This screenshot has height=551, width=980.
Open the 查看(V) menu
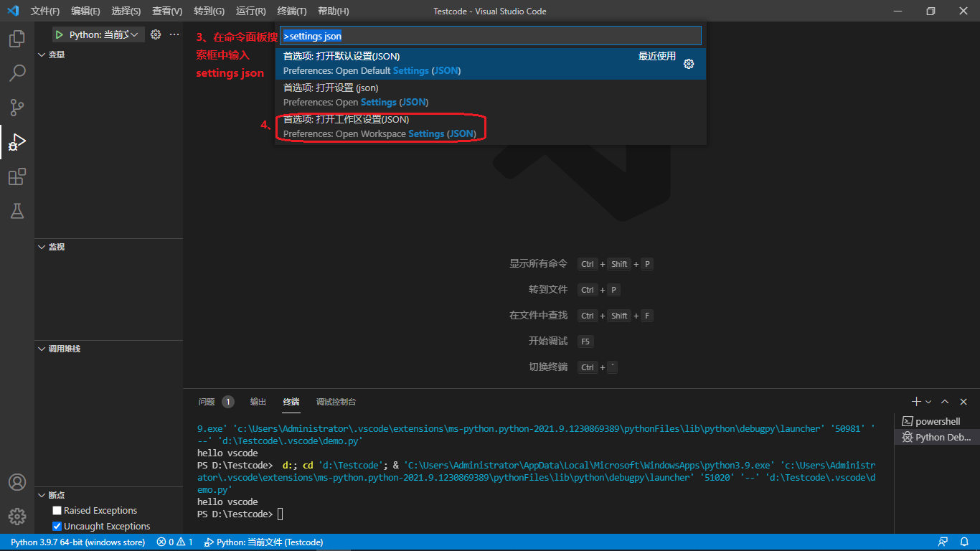167,11
